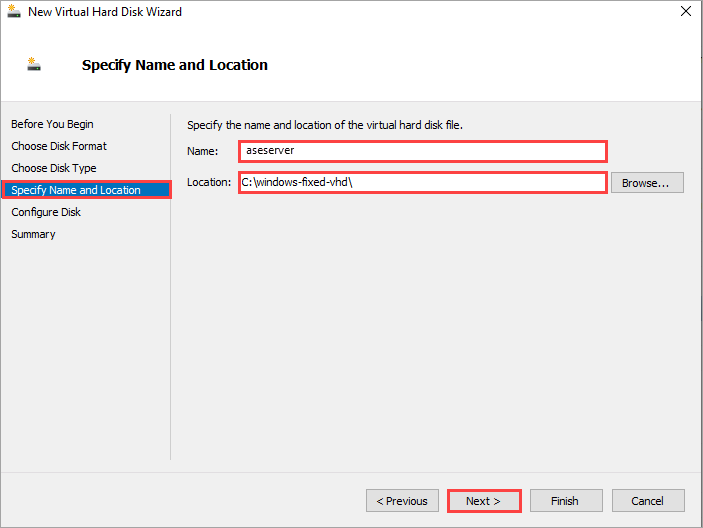Jump to the Configure Disk step
The height and width of the screenshot is (528, 703).
point(46,212)
